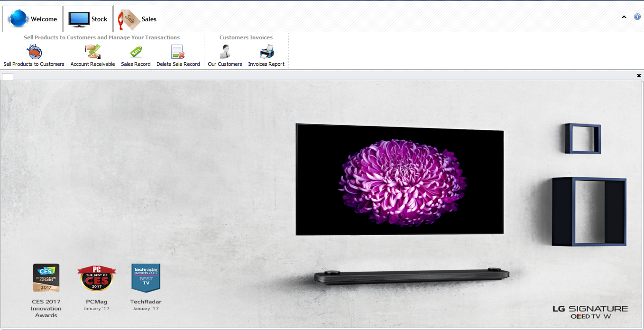Click the CES 2017 Innovation Awards badge

(x=46, y=278)
